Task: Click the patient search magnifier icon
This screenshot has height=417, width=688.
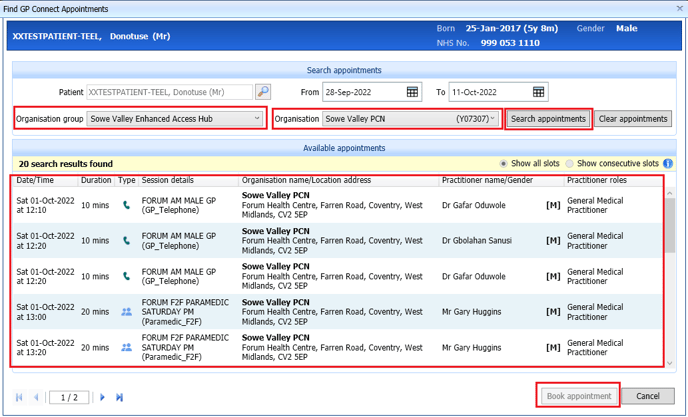Action: click(x=263, y=92)
